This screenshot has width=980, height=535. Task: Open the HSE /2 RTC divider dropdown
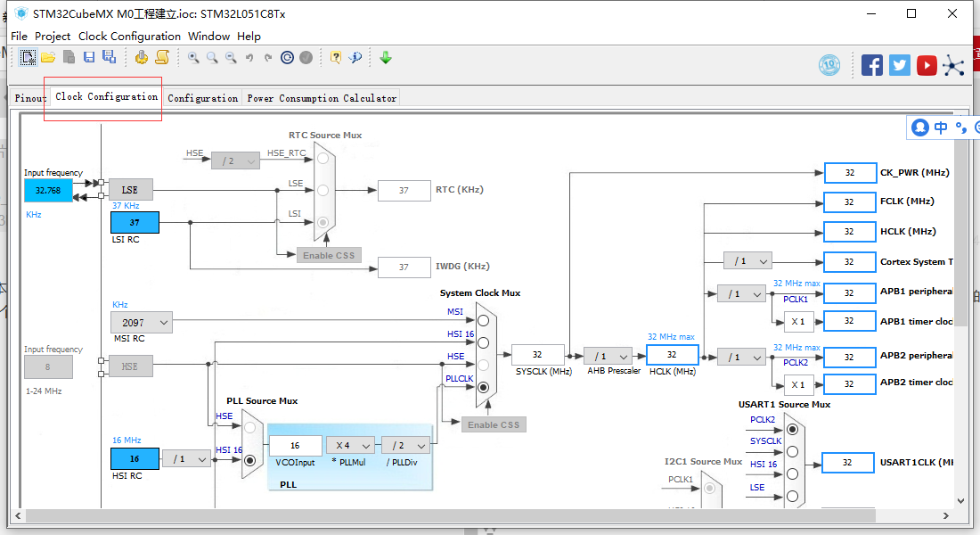(235, 160)
